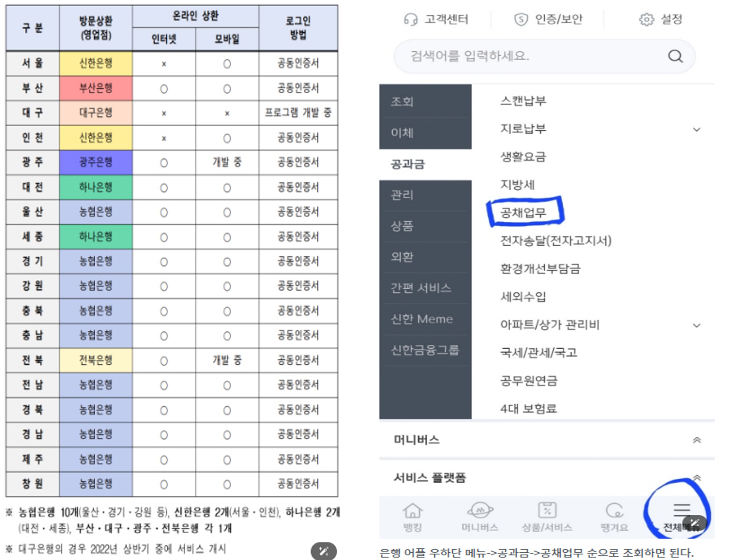Click 부산은행 cell in table
Image resolution: width=730 pixels, height=560 pixels.
click(96, 88)
